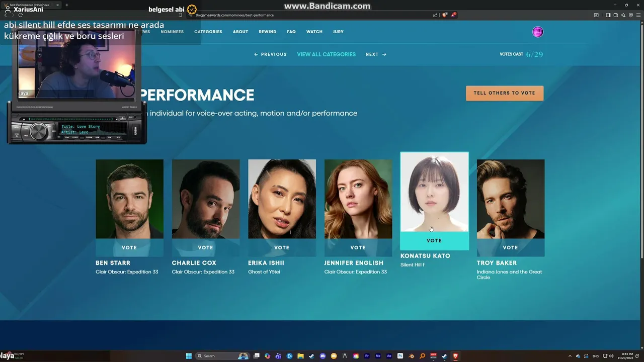Open Discord from the taskbar
The height and width of the screenshot is (362, 644).
click(323, 356)
